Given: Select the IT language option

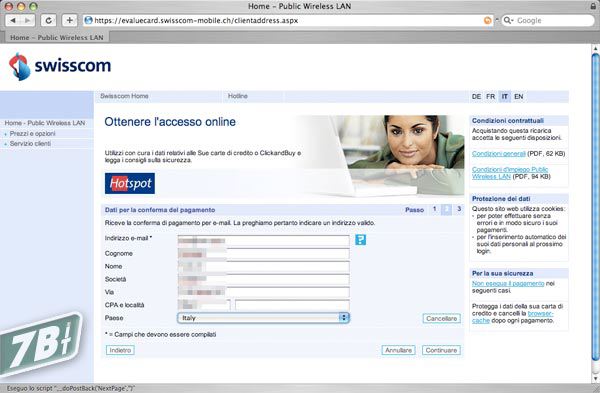Looking at the screenshot, I should click(x=505, y=96).
